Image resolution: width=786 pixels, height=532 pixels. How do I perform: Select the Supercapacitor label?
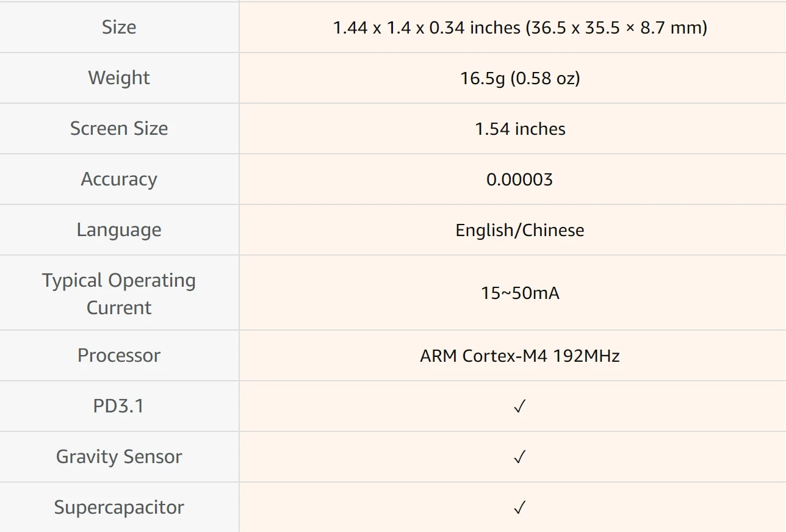(119, 508)
